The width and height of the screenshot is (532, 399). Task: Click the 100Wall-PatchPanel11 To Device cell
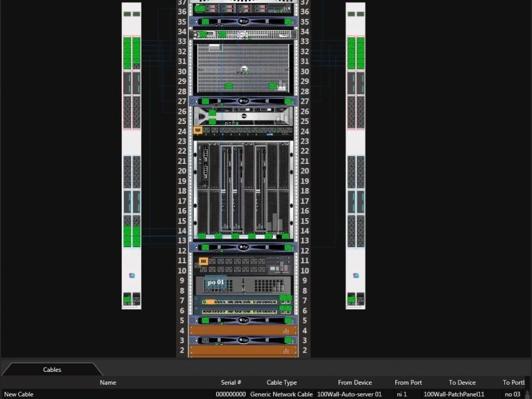tap(454, 394)
